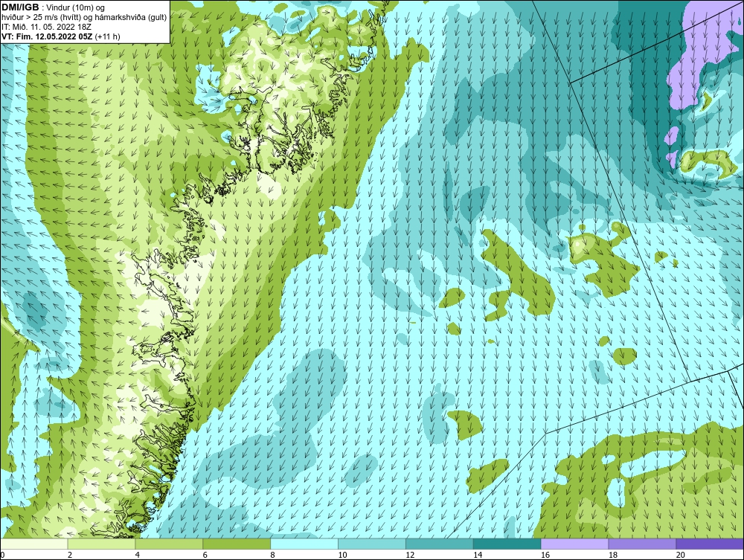Click the 'VT: Fim. 12.05.2022 05Z (+11 h)' line
Screen dimensions: 744x560
pos(61,36)
